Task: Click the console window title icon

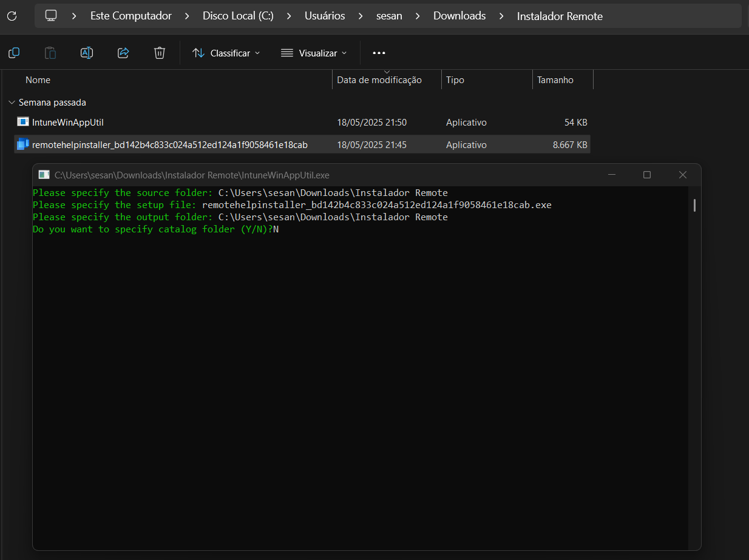Action: pyautogui.click(x=44, y=175)
